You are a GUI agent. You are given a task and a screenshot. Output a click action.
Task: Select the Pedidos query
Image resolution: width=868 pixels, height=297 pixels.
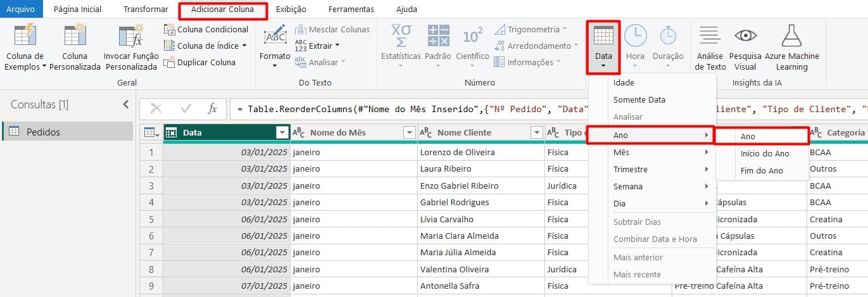(x=66, y=131)
